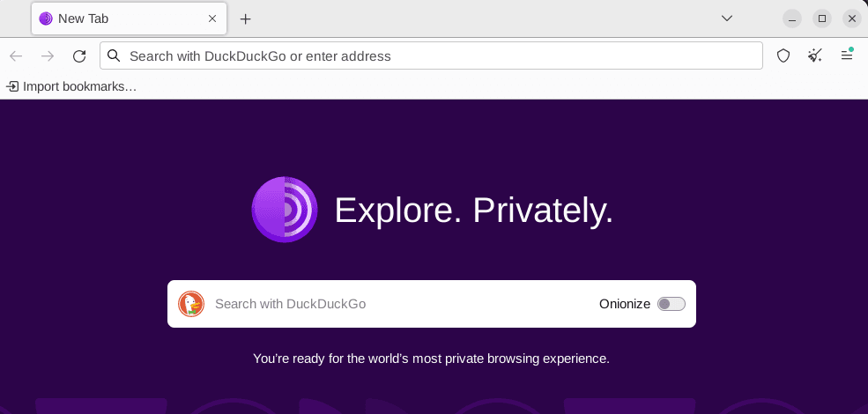
Task: Click the Back navigation arrow
Action: 16,55
